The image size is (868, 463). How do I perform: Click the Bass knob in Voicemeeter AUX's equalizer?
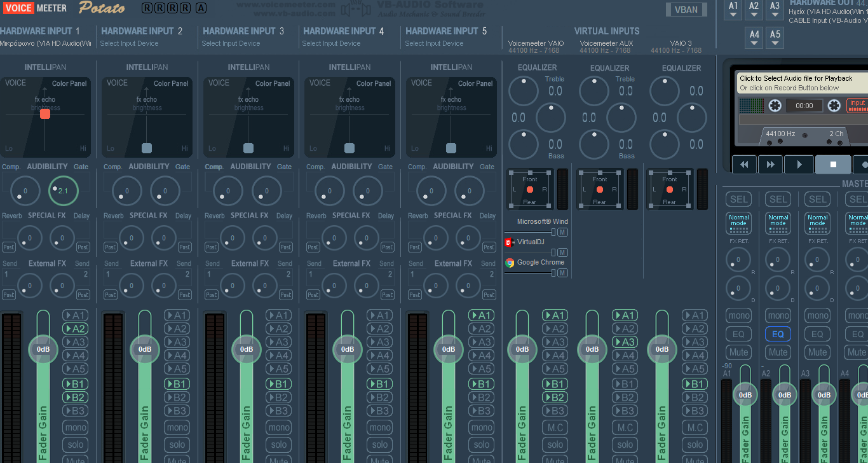(x=594, y=144)
